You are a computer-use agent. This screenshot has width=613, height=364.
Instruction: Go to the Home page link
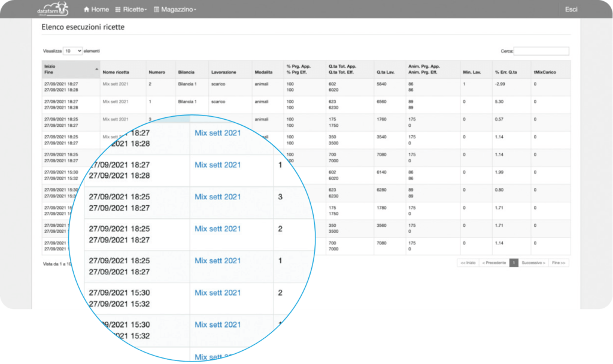pyautogui.click(x=96, y=10)
